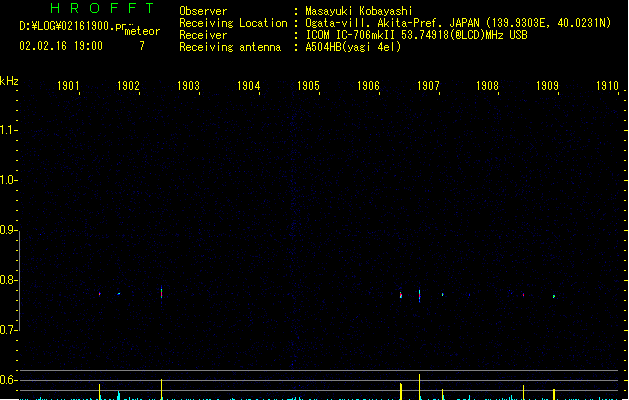Click the 1901 time axis label
Screen dimensions: 629x400
[68, 85]
